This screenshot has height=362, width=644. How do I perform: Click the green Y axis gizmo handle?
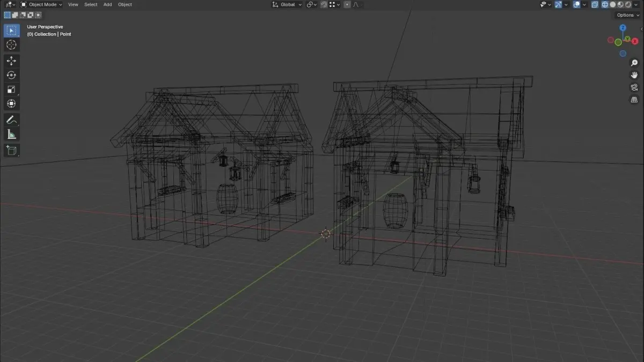pos(627,39)
